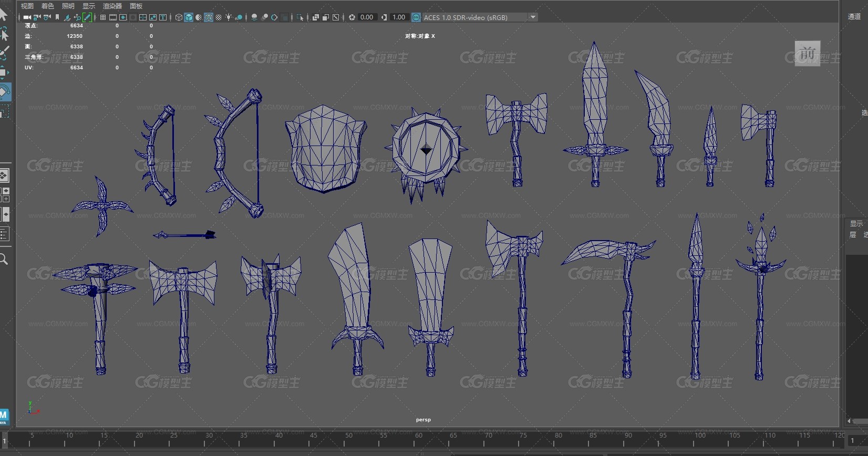Screen dimensions: 868x456
Task: Toggle use all lights bulb icon
Action: (229, 17)
